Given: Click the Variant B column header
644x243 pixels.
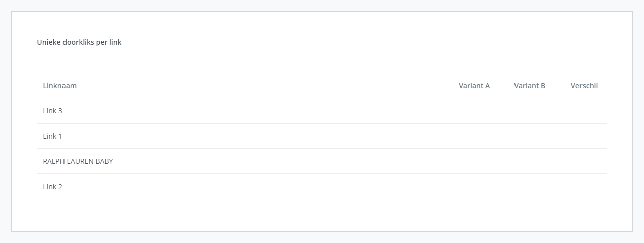Looking at the screenshot, I should click(529, 86).
